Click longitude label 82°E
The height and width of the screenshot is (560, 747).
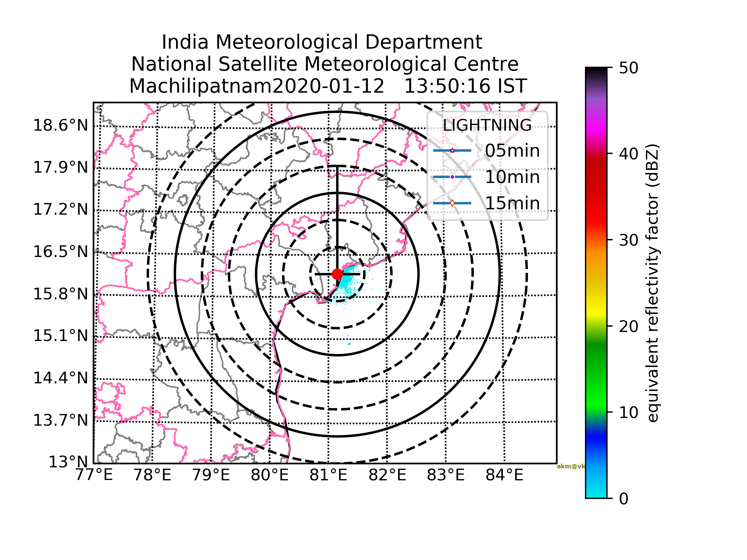click(387, 475)
